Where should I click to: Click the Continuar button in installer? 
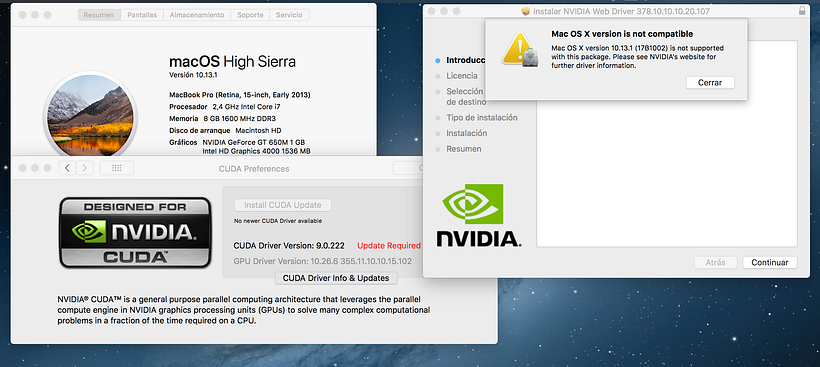tap(769, 262)
